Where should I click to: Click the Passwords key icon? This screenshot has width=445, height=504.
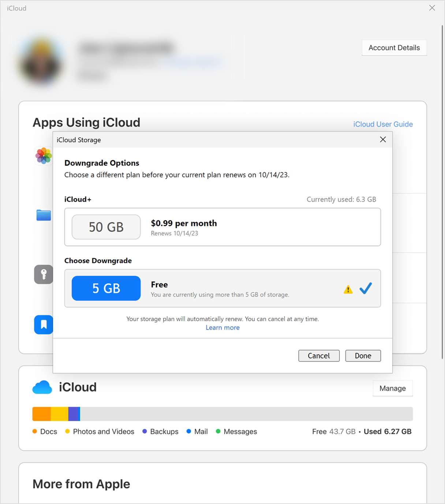44,274
